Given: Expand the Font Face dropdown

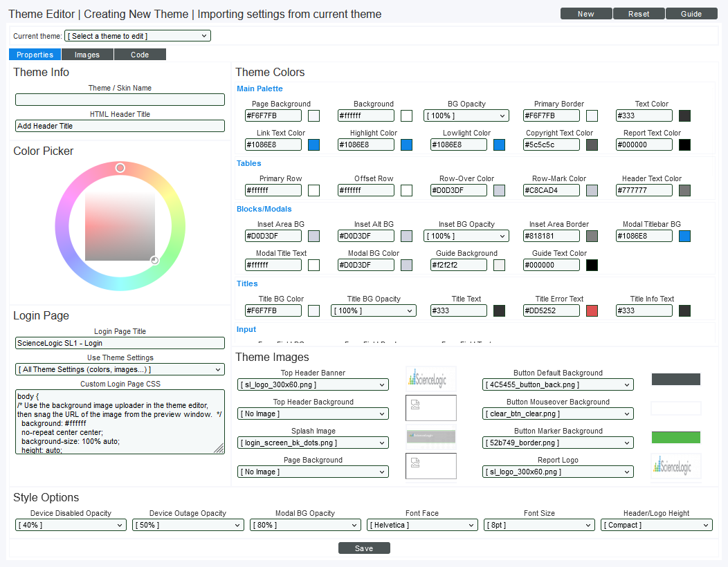Looking at the screenshot, I should click(421, 525).
